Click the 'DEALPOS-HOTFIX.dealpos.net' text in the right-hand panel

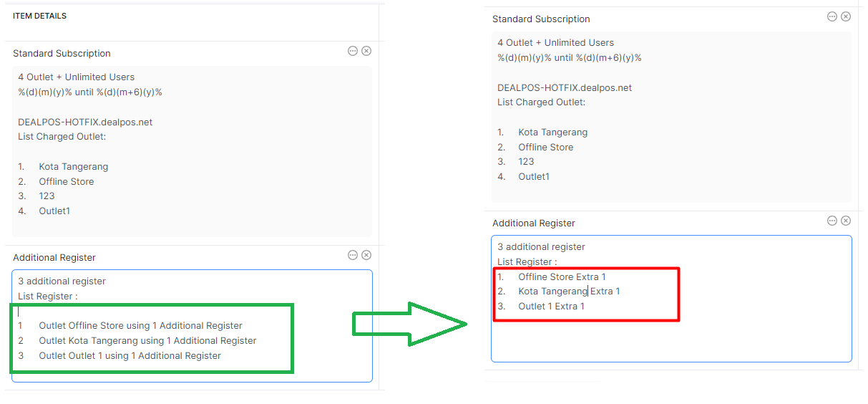[565, 88]
